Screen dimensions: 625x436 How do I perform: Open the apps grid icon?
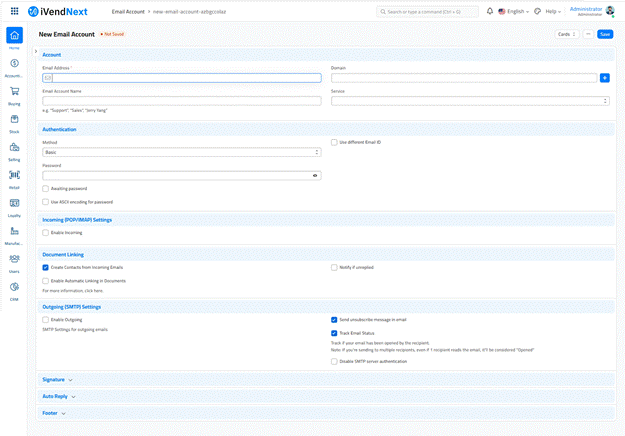coord(14,11)
